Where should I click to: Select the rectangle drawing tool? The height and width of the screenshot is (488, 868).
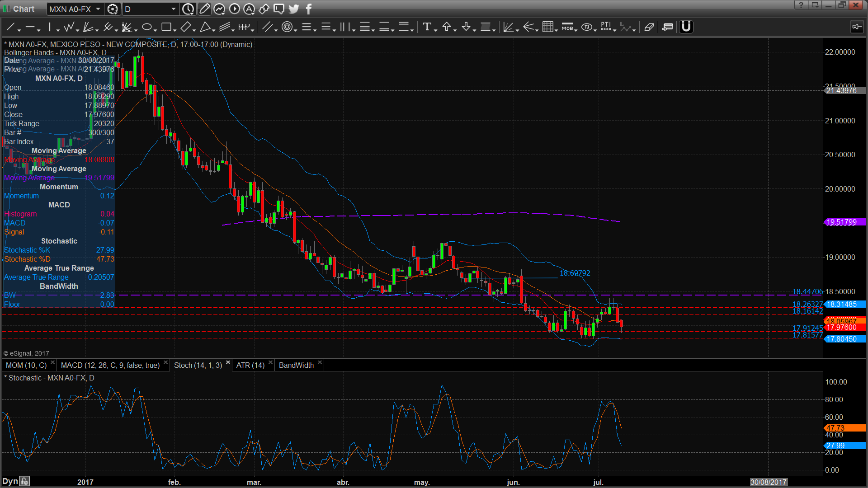click(166, 27)
